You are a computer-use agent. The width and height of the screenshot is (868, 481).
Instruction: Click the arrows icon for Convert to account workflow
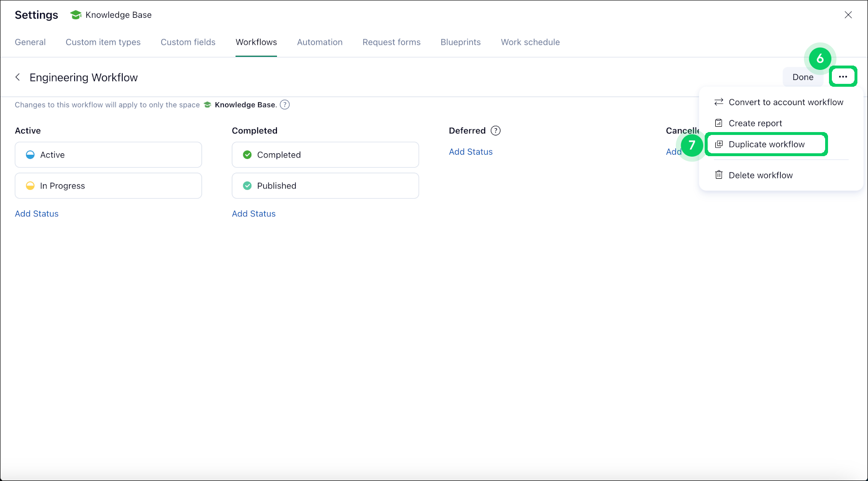click(x=719, y=102)
